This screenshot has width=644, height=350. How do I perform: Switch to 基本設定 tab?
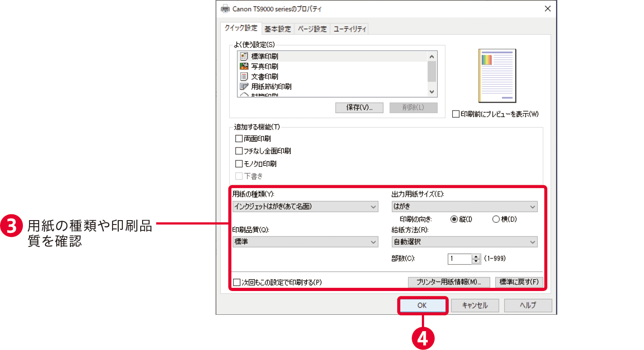pyautogui.click(x=278, y=29)
